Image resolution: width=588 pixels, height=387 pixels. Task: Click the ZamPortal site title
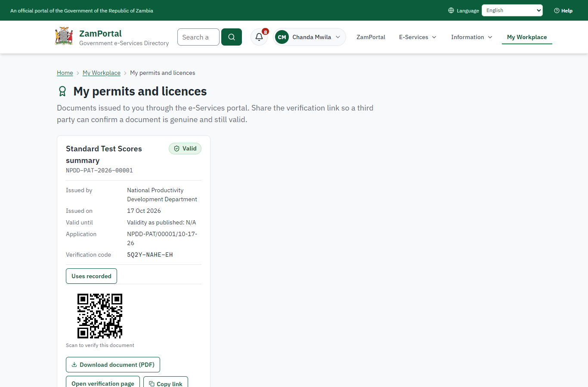click(100, 33)
